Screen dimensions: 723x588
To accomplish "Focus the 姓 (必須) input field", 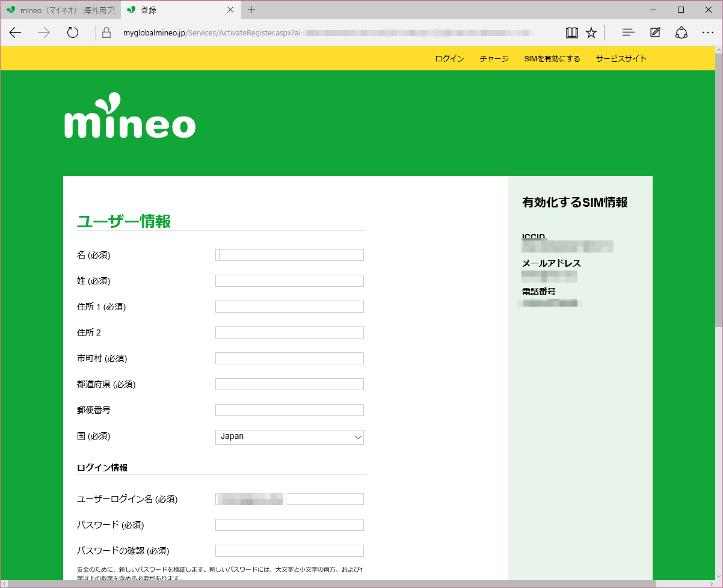I will click(289, 281).
